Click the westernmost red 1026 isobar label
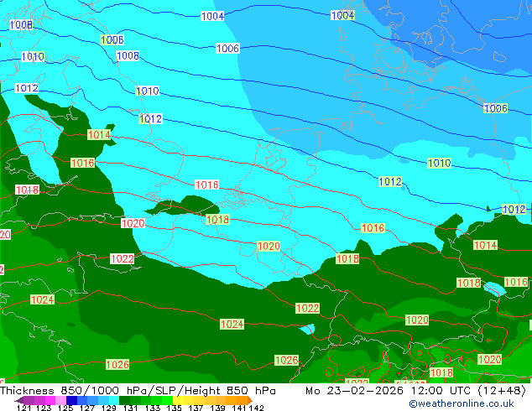 (117, 364)
